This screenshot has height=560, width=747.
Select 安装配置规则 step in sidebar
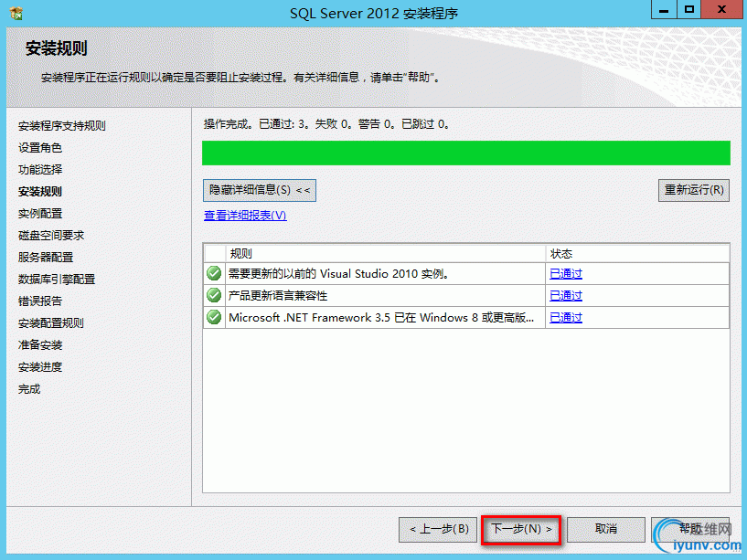pyautogui.click(x=51, y=322)
